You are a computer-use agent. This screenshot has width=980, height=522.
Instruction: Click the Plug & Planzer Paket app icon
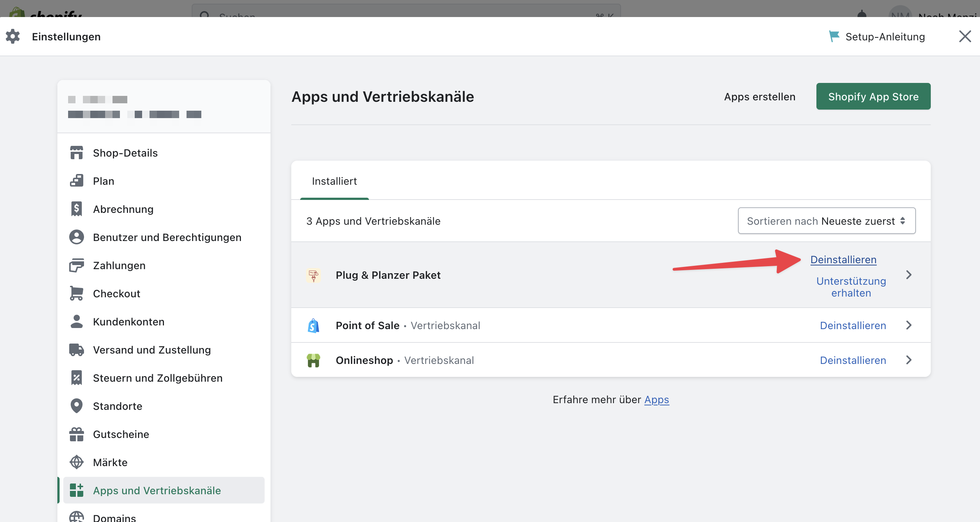click(313, 275)
